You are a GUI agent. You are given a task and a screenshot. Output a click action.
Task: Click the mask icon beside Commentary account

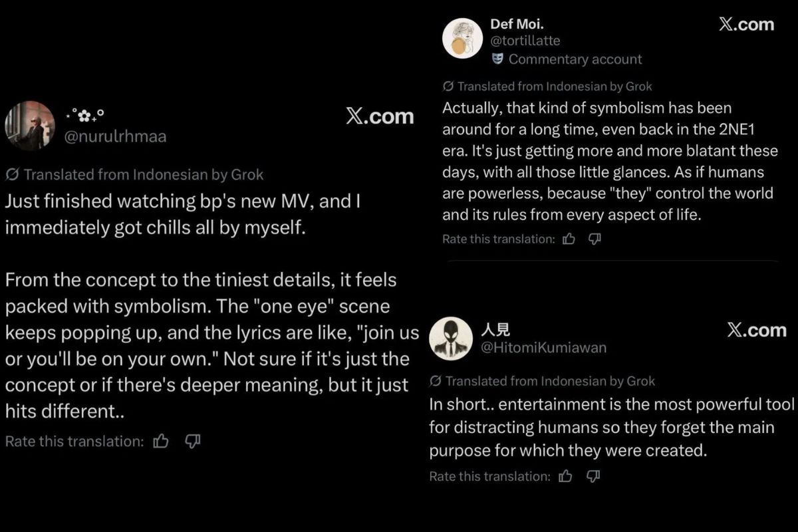(x=497, y=59)
